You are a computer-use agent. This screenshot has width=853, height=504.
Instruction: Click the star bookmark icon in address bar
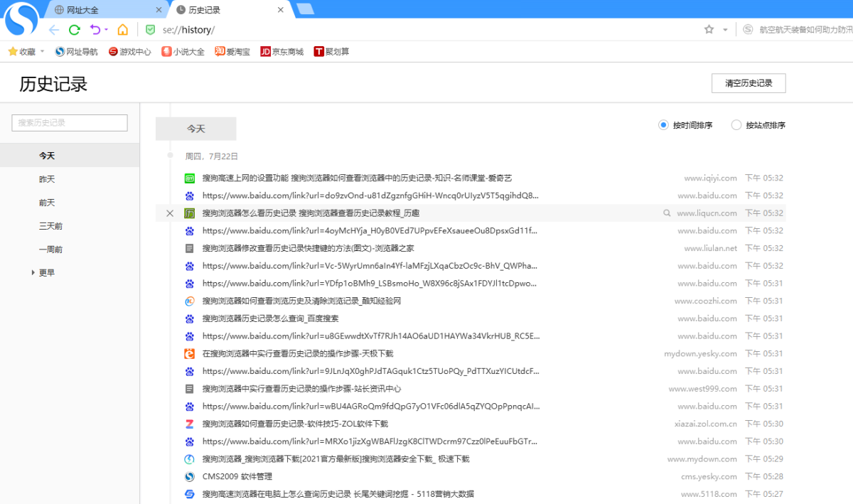click(709, 30)
